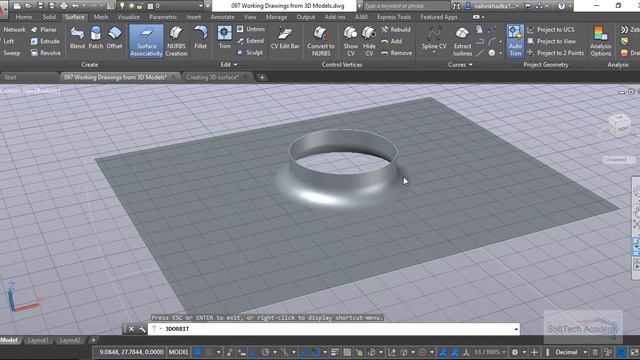Open the ViewCube in the viewport
The width and height of the screenshot is (640, 360).
pos(619,125)
